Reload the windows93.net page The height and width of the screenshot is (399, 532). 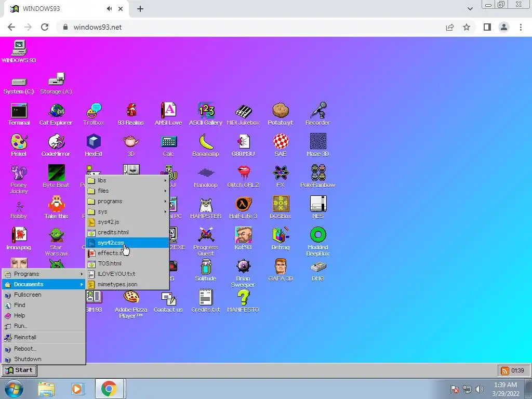coord(45,27)
